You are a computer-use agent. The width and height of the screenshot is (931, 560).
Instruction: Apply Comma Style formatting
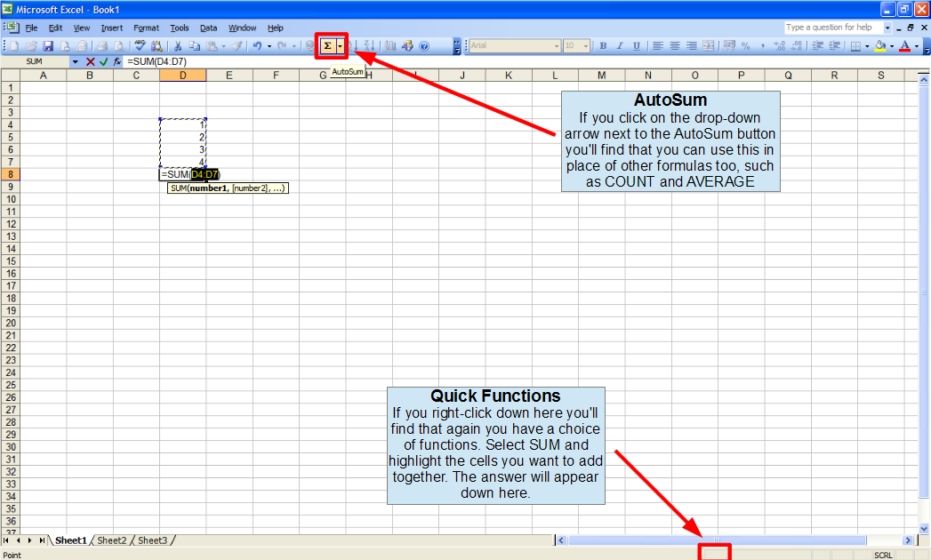point(763,45)
